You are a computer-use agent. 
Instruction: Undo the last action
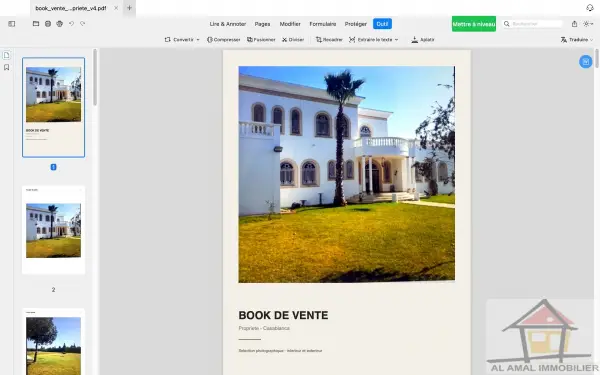(71, 24)
